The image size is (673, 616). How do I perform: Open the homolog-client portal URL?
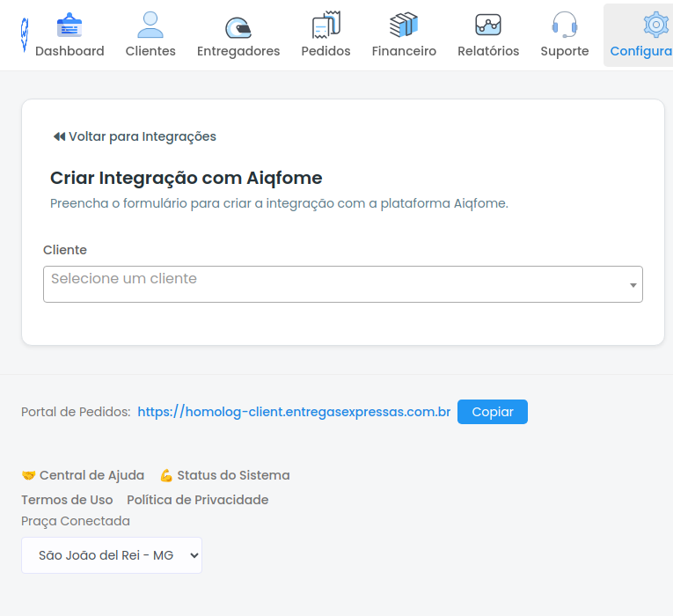[x=294, y=412]
